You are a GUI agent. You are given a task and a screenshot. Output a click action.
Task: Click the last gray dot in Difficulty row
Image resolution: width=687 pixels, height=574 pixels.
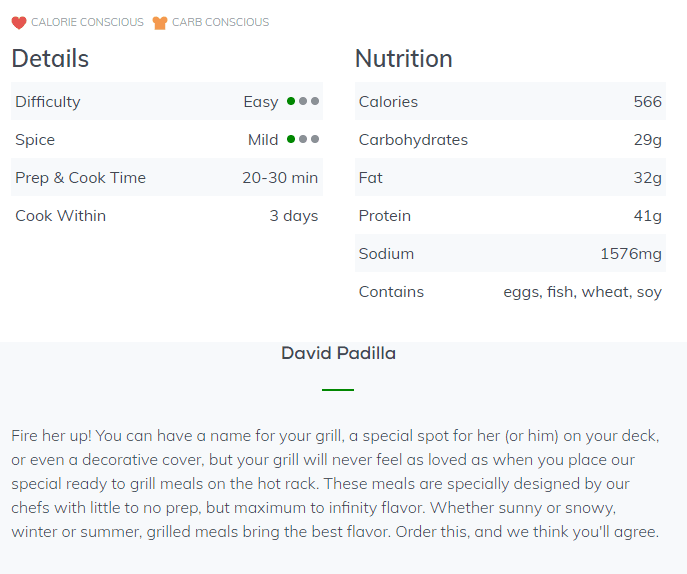tap(315, 101)
